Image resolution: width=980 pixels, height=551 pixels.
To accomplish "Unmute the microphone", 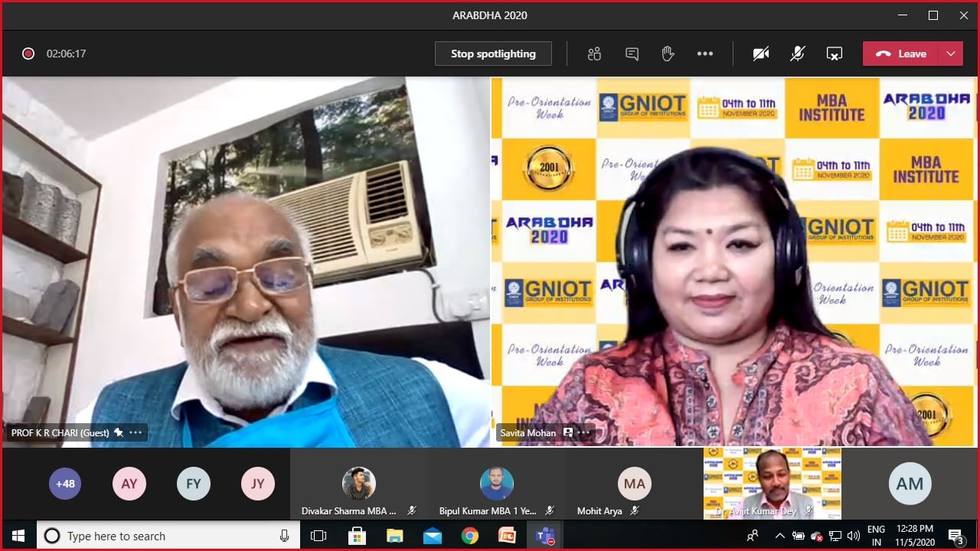I will pos(797,54).
